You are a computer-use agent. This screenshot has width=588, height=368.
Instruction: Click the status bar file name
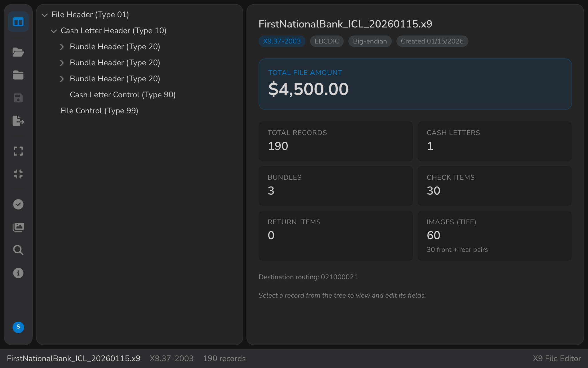click(x=73, y=359)
